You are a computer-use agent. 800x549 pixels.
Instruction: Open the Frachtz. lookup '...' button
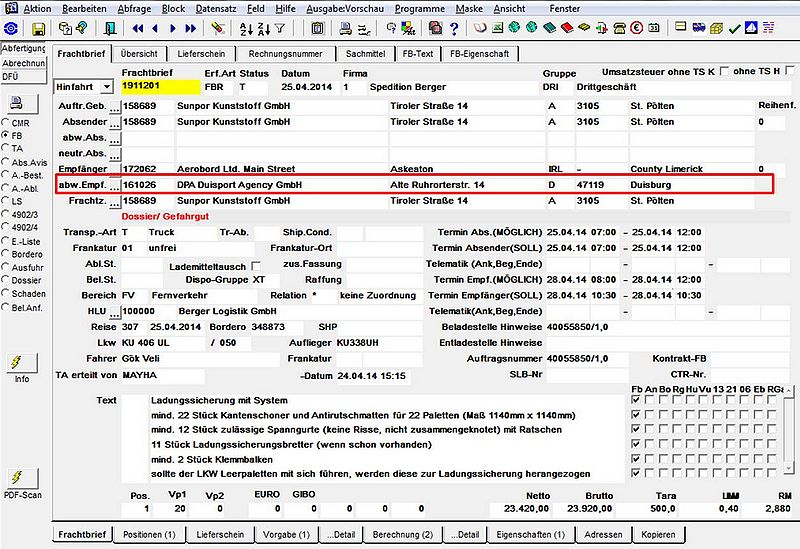click(x=115, y=202)
